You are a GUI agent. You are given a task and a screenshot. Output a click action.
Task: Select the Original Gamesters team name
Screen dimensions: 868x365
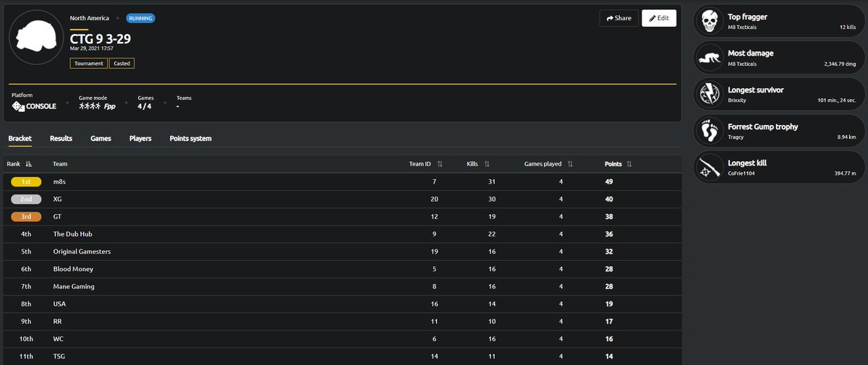coord(82,252)
